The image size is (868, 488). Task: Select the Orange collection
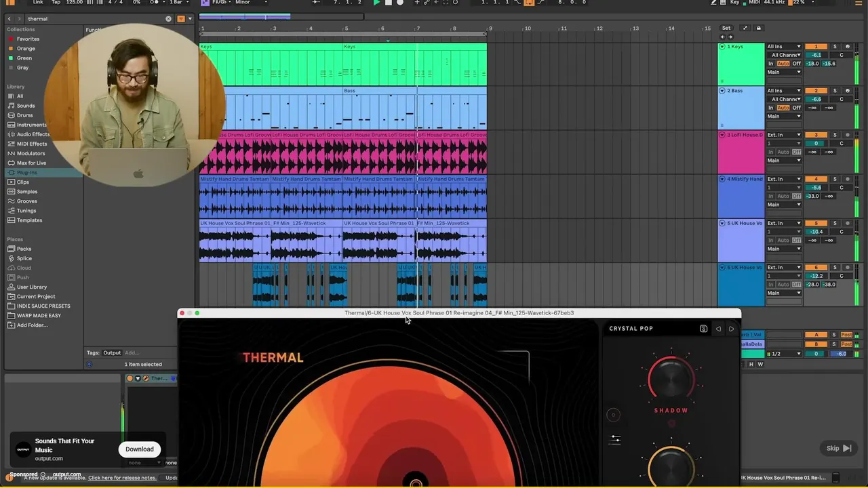26,49
